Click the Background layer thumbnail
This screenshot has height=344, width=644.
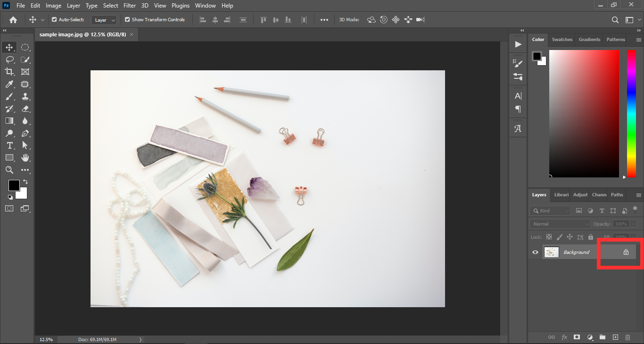click(551, 252)
